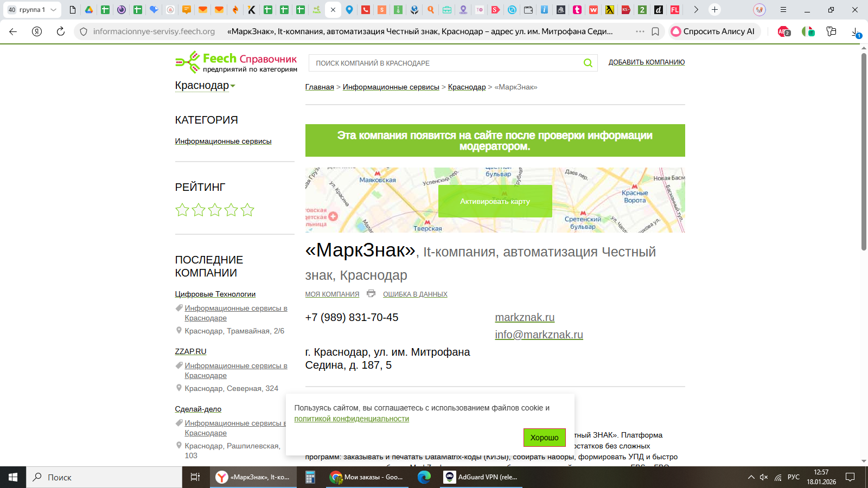868x488 pixels.
Task: Show browser downloads
Action: [x=856, y=33]
